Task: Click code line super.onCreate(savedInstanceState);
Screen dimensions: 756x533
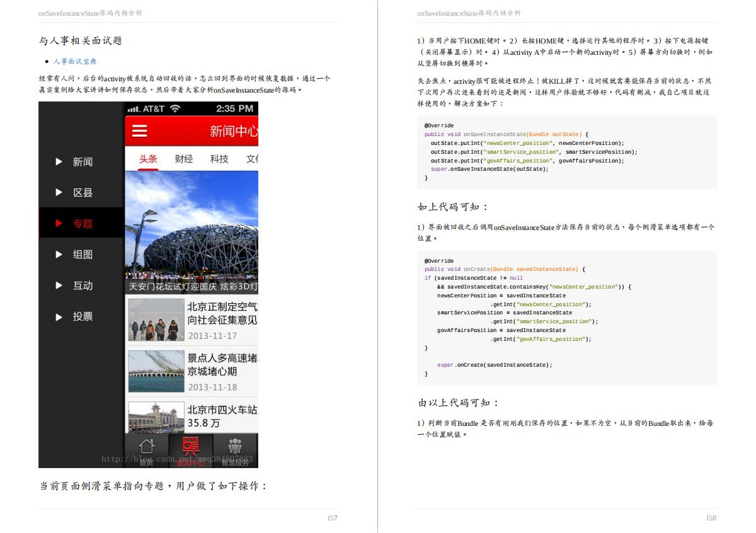Action: [x=495, y=365]
